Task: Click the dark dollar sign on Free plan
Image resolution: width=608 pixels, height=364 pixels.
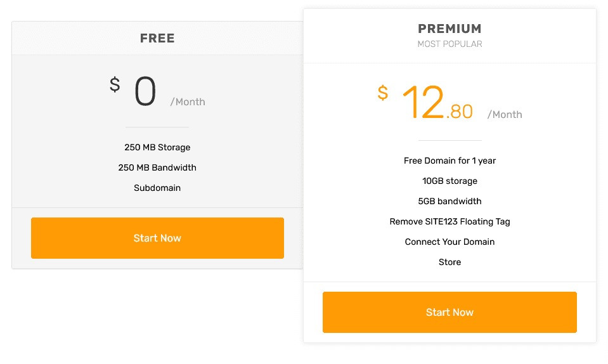Action: (115, 84)
